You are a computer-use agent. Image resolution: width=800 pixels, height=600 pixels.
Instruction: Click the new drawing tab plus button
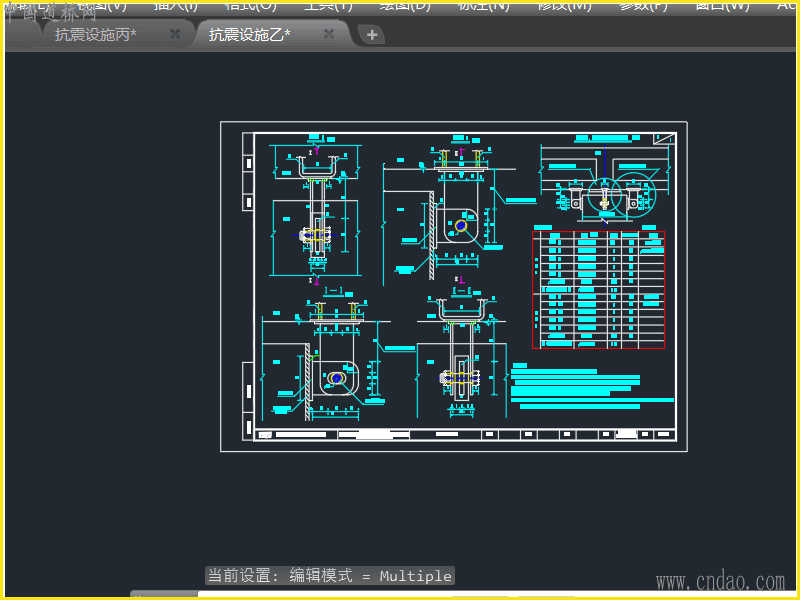click(x=372, y=35)
